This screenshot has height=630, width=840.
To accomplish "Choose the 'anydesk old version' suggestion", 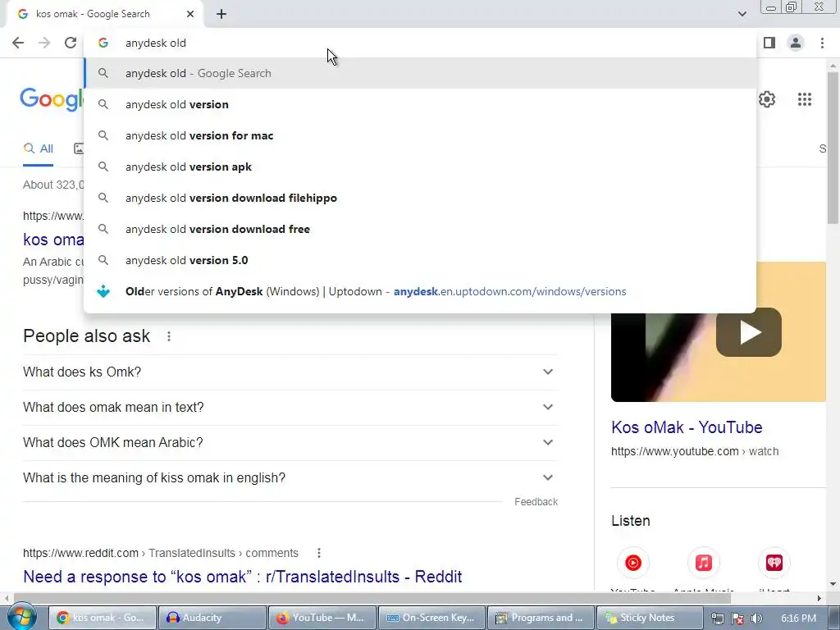I will coord(421,104).
